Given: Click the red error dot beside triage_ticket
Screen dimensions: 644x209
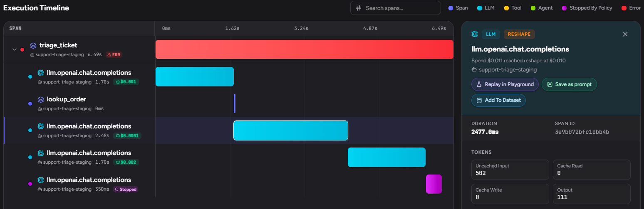Looking at the screenshot, I should point(22,49).
